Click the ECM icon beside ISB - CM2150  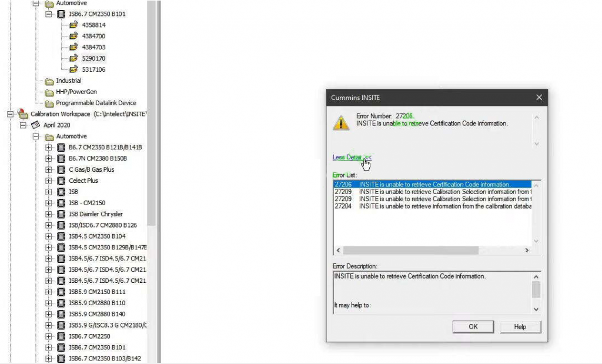[x=61, y=203]
